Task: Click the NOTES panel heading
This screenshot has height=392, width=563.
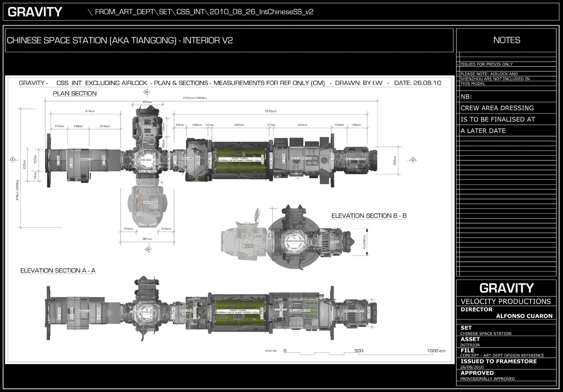Action: point(506,40)
